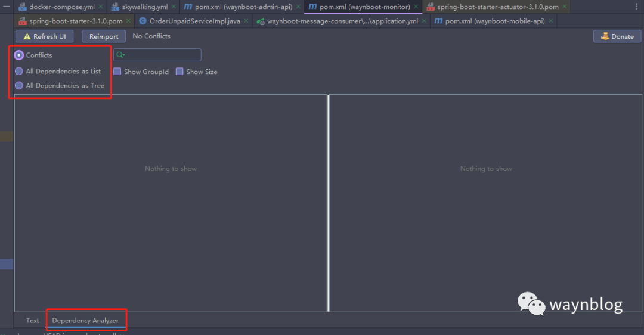The image size is (644, 335).
Task: Close spring-boot-starter-actuator-3.1.0.pom tab
Action: coord(565,7)
